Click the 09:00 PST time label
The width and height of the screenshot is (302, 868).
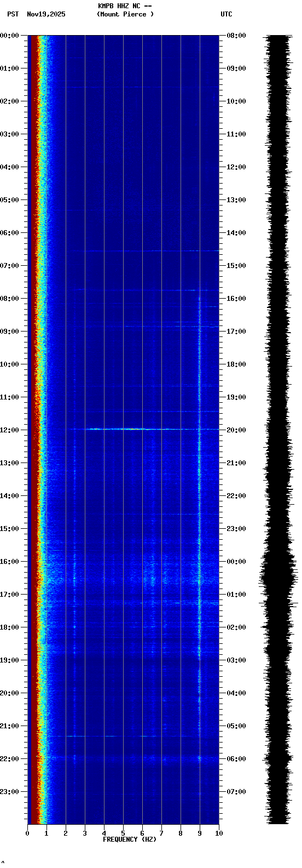point(9,332)
